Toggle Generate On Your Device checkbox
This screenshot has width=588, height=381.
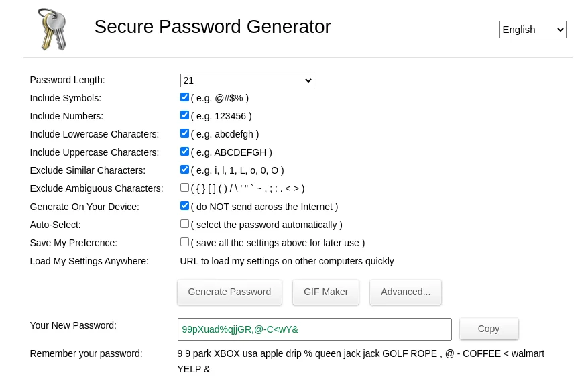click(184, 206)
